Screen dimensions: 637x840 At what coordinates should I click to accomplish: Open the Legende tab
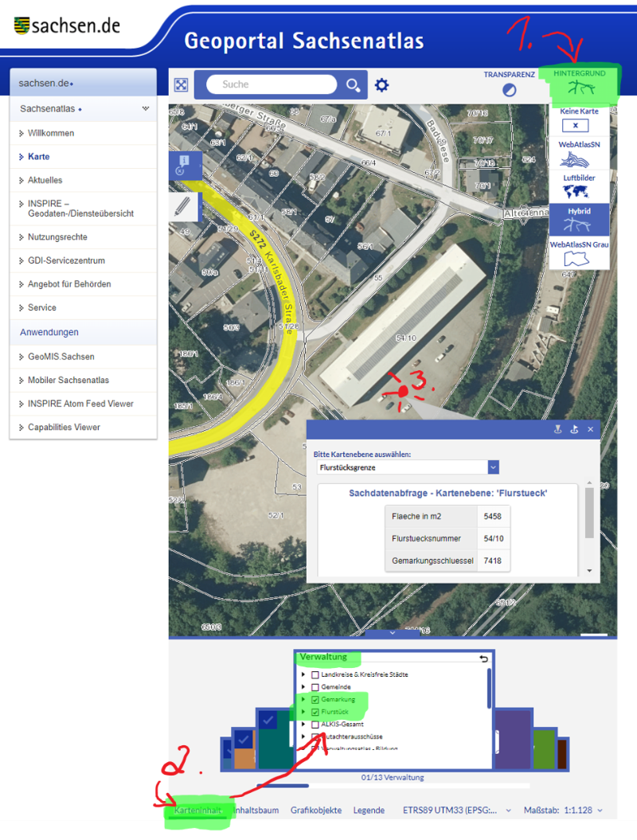click(369, 811)
